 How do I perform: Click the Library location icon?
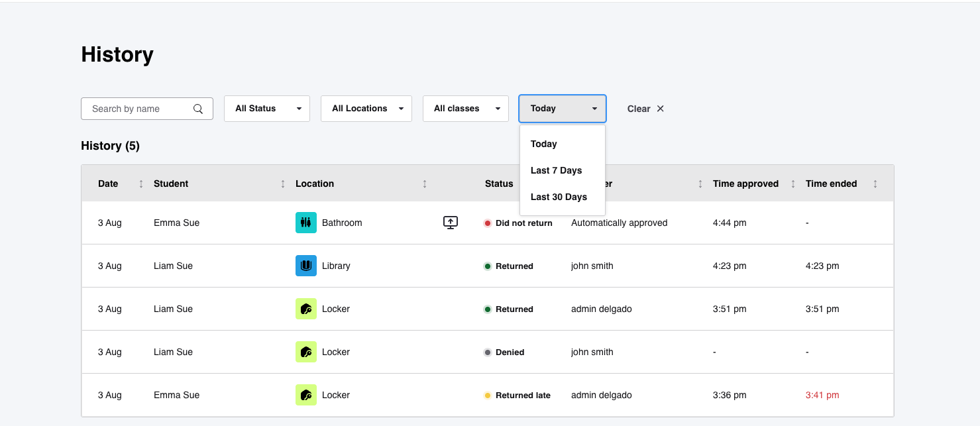[306, 266]
